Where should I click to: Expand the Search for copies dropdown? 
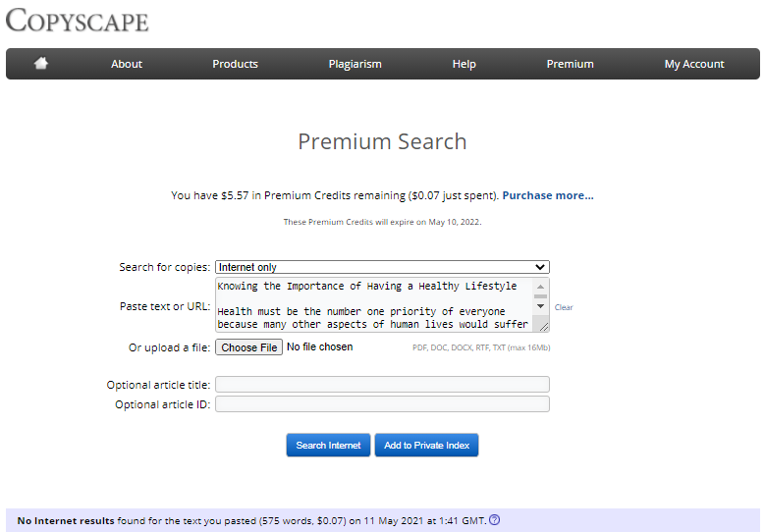pyautogui.click(x=382, y=267)
